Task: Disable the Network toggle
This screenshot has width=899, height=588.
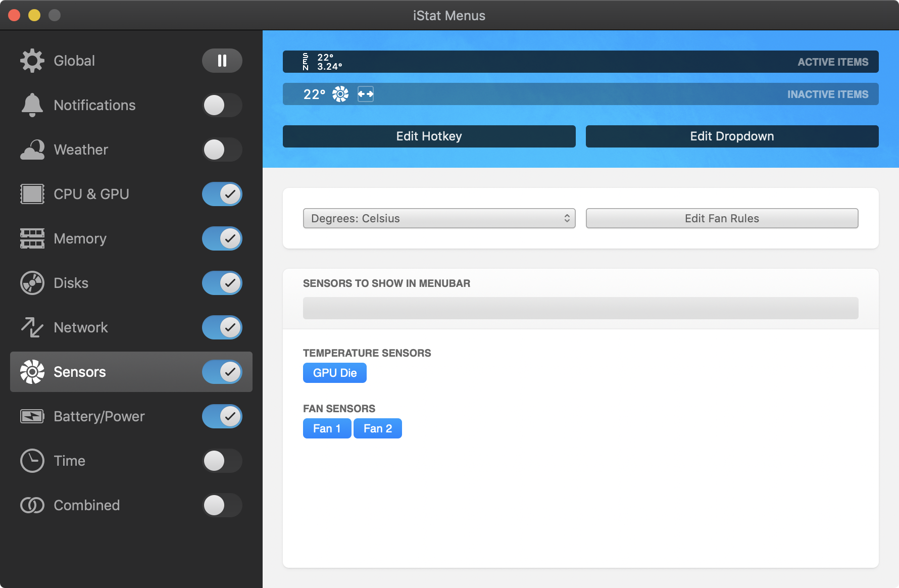Action: click(222, 327)
